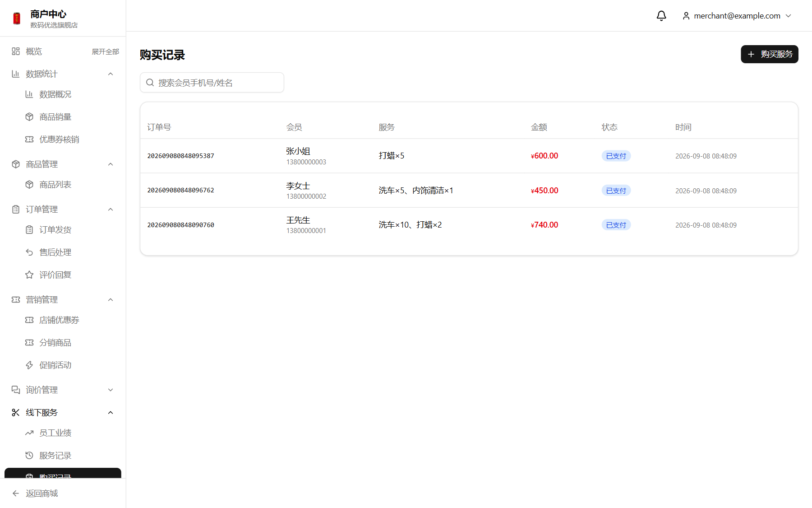Click order number 202609080848096762
This screenshot has width=812, height=508.
coord(181,191)
